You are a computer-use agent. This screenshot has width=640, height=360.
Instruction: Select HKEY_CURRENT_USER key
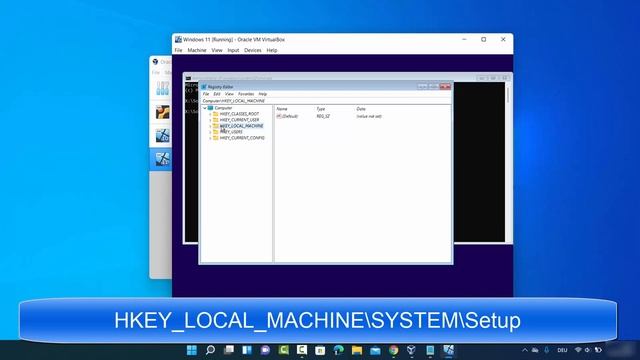[x=239, y=120]
